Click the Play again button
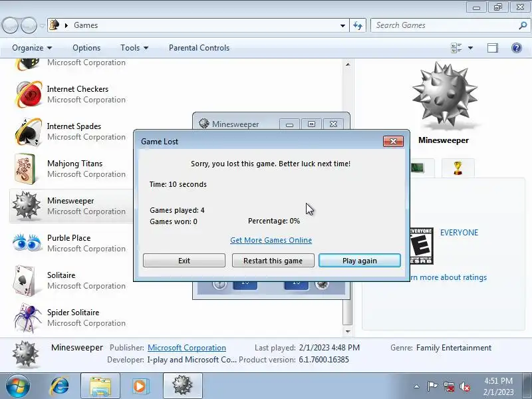The height and width of the screenshot is (399, 532). [360, 261]
